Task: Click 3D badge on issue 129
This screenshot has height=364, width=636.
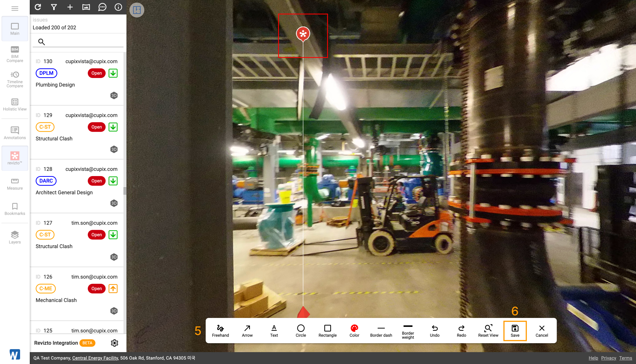Action: 114,149
